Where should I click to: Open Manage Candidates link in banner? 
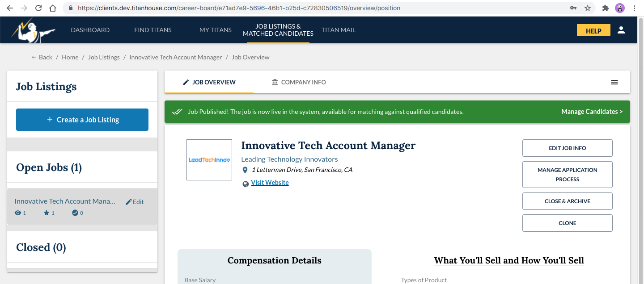coord(592,112)
